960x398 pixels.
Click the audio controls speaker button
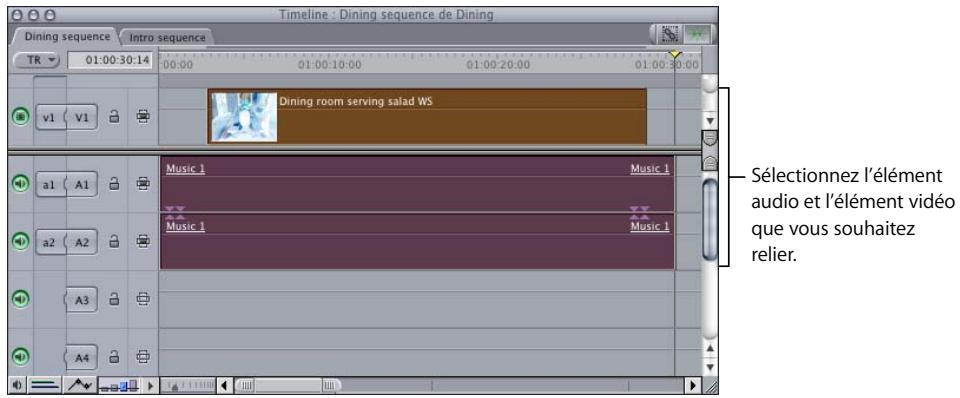(x=17, y=385)
